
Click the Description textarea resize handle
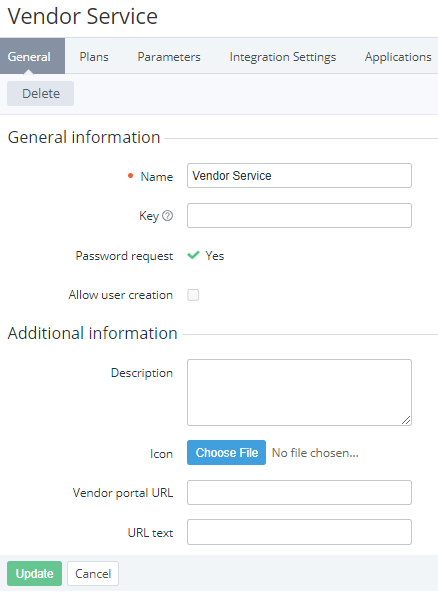(406, 420)
